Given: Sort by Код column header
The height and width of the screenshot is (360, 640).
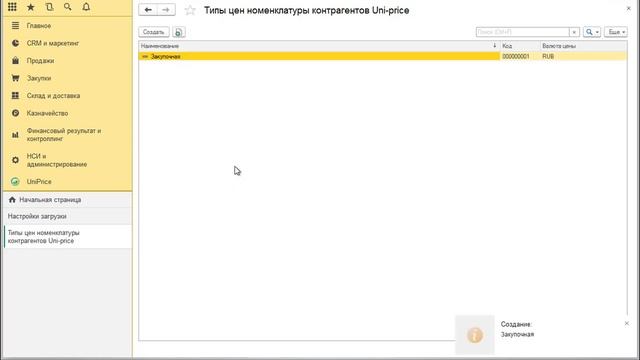Looking at the screenshot, I should 520,46.
